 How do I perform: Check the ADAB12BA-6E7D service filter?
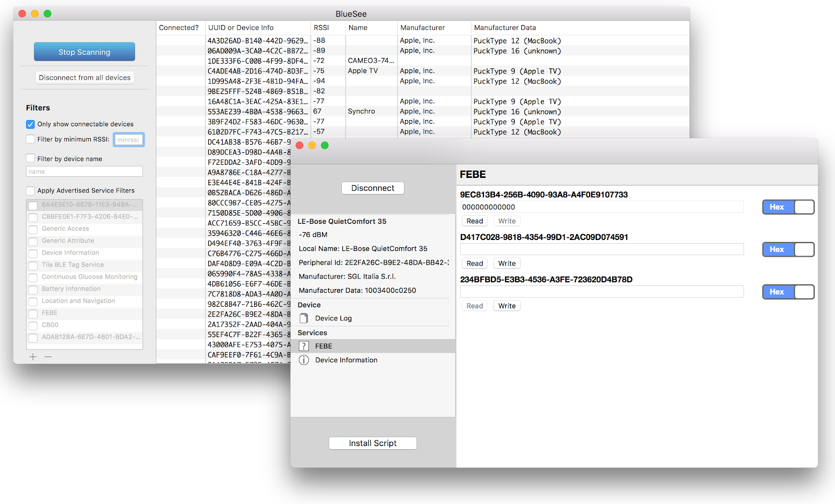coord(33,337)
